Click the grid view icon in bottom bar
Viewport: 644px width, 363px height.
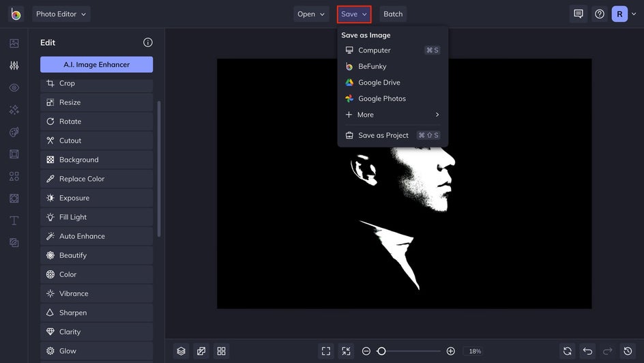click(221, 351)
